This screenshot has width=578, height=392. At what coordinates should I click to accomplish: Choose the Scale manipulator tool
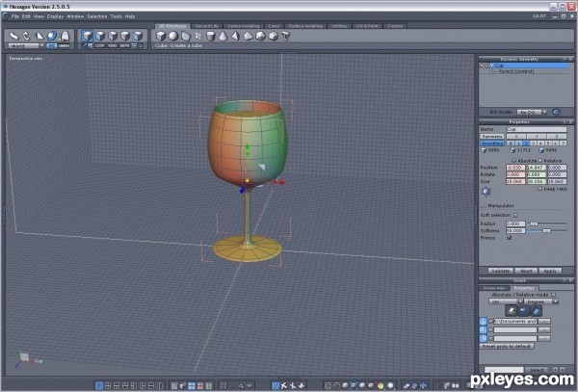point(39,36)
